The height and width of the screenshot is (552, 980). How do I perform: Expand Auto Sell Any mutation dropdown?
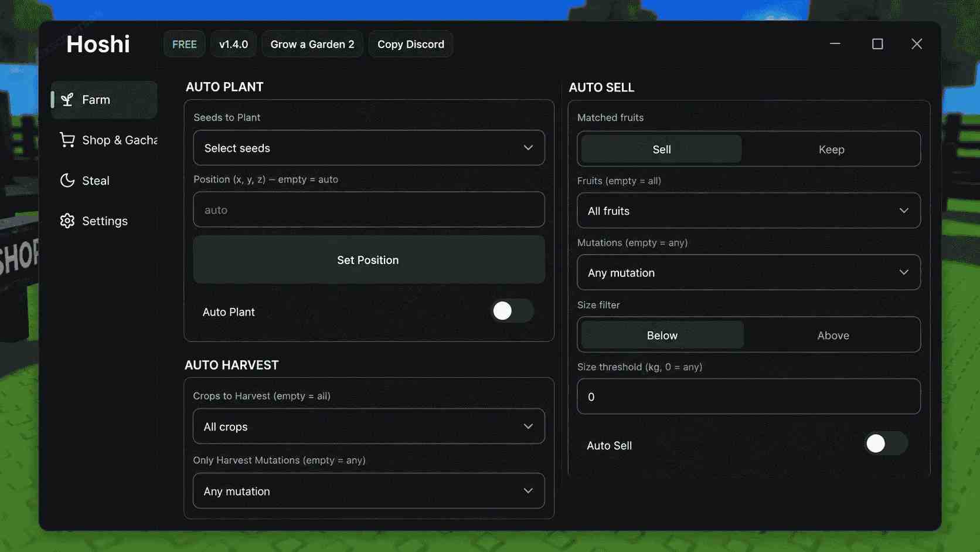tap(748, 272)
